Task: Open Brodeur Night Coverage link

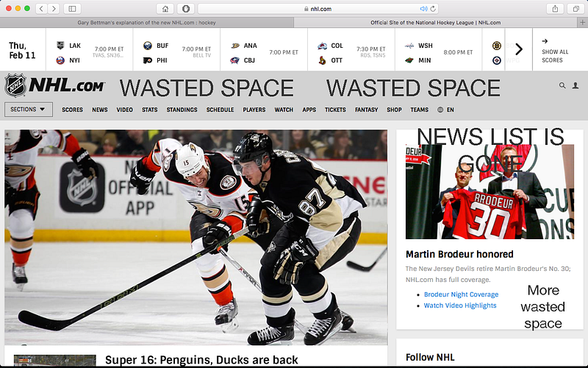Action: tap(461, 294)
